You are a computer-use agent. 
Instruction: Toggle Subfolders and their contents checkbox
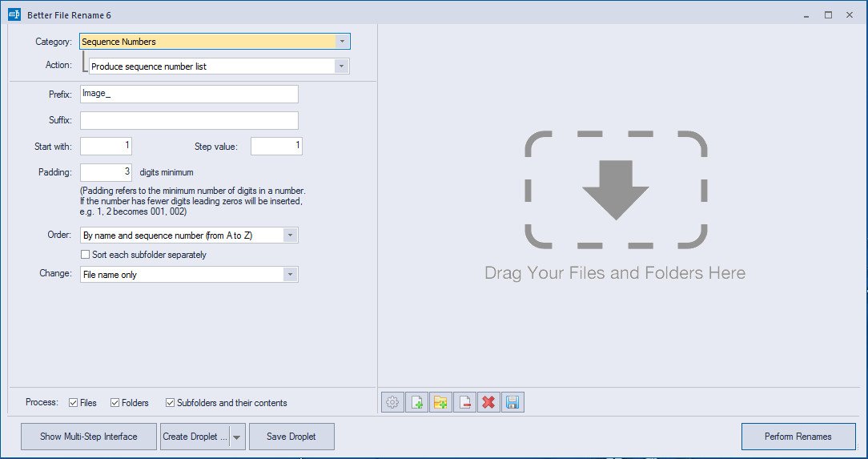pyautogui.click(x=171, y=403)
